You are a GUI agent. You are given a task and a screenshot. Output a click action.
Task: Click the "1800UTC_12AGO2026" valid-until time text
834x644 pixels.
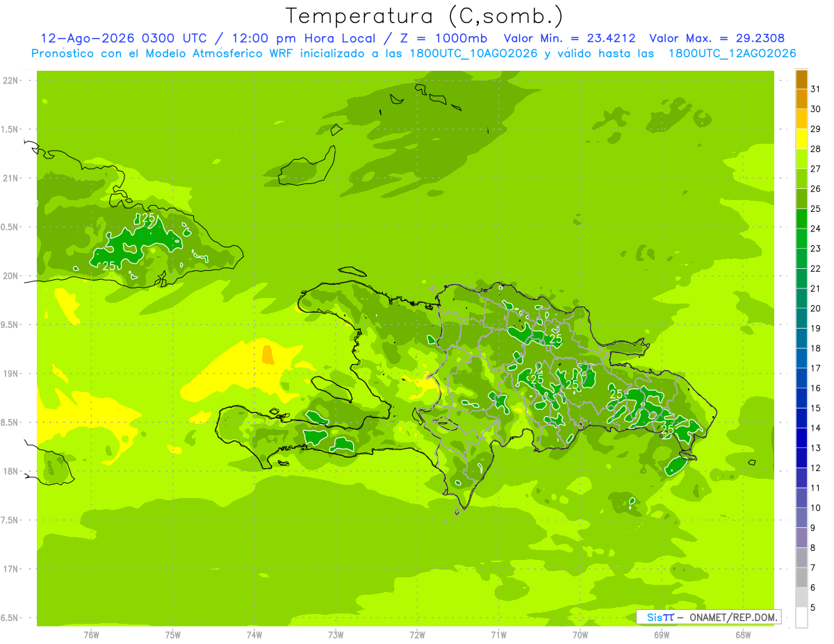[x=733, y=53]
